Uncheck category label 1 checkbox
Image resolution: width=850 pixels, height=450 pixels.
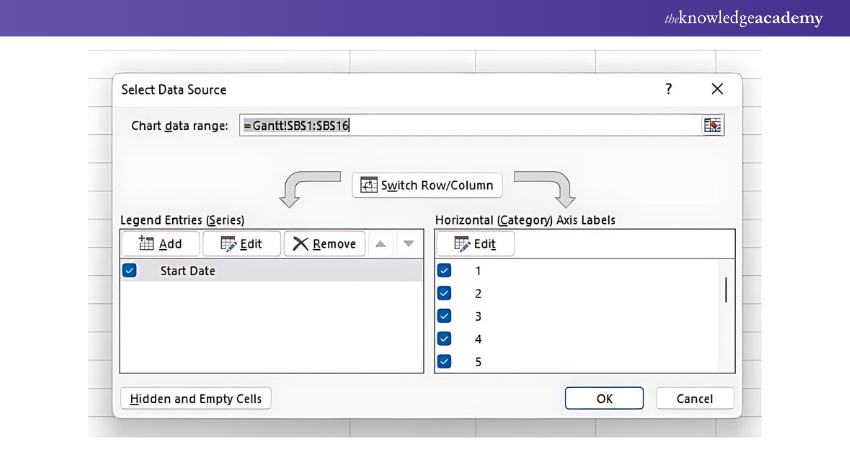pyautogui.click(x=444, y=271)
